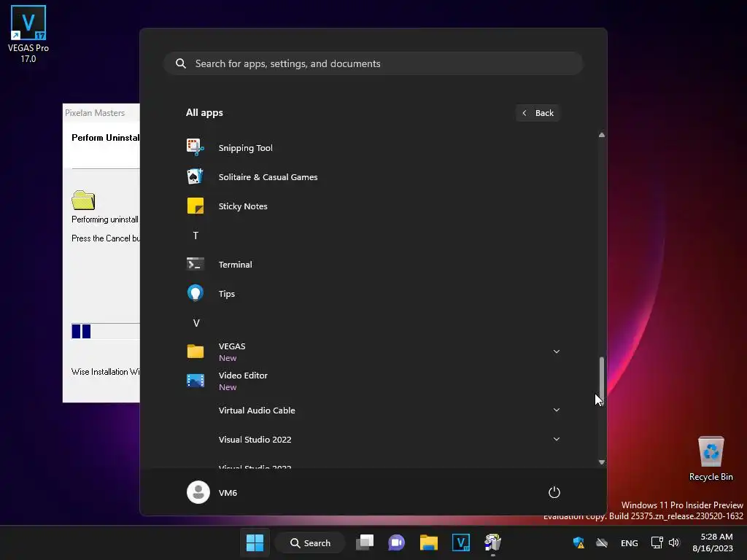Click the taskbar Search box
The width and height of the screenshot is (747, 560).
(x=310, y=542)
